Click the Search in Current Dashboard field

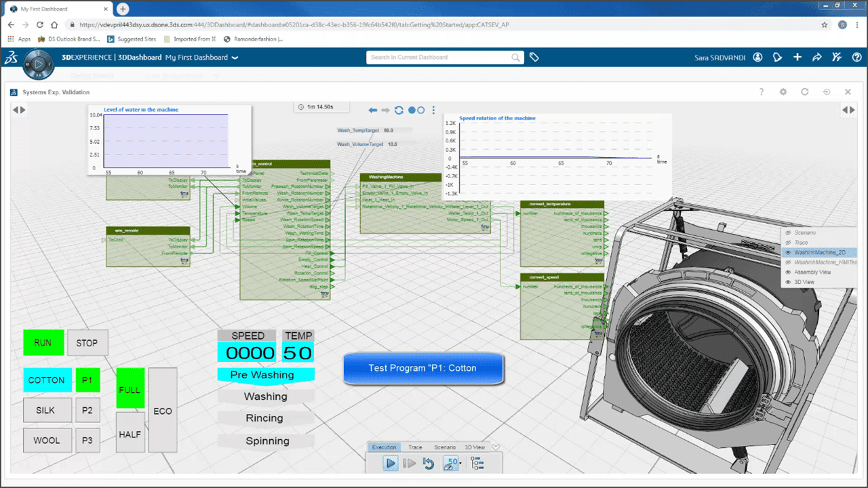click(439, 58)
